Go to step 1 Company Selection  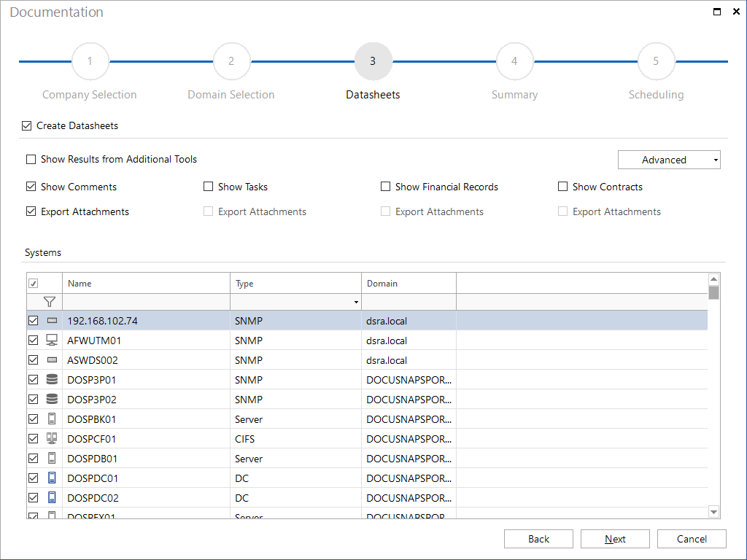pos(90,61)
